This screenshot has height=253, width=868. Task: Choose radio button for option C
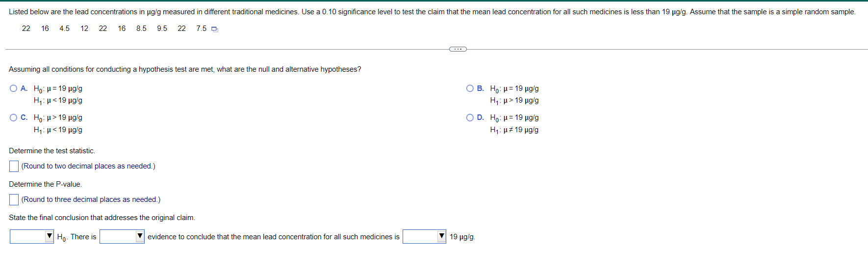[x=13, y=117]
